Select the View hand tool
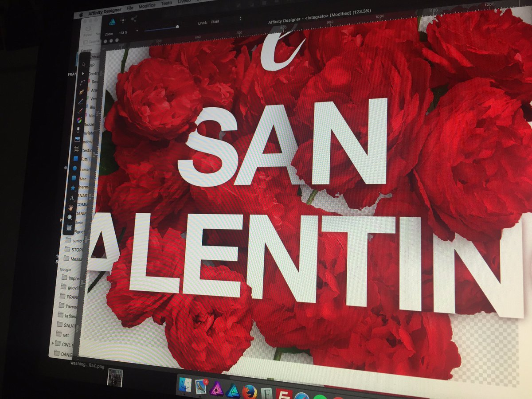This screenshot has width=532, height=399. (x=71, y=207)
